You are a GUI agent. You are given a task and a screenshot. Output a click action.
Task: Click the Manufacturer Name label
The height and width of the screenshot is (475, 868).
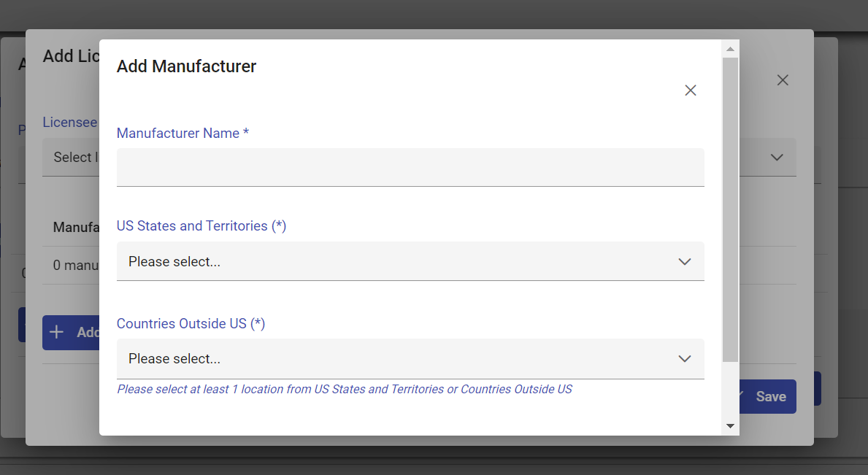click(x=183, y=134)
